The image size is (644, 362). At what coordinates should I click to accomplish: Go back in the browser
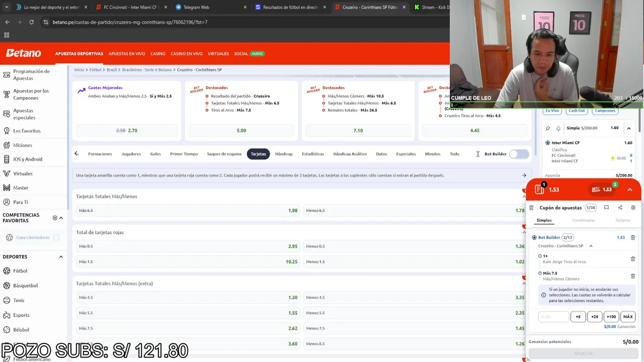click(7, 22)
